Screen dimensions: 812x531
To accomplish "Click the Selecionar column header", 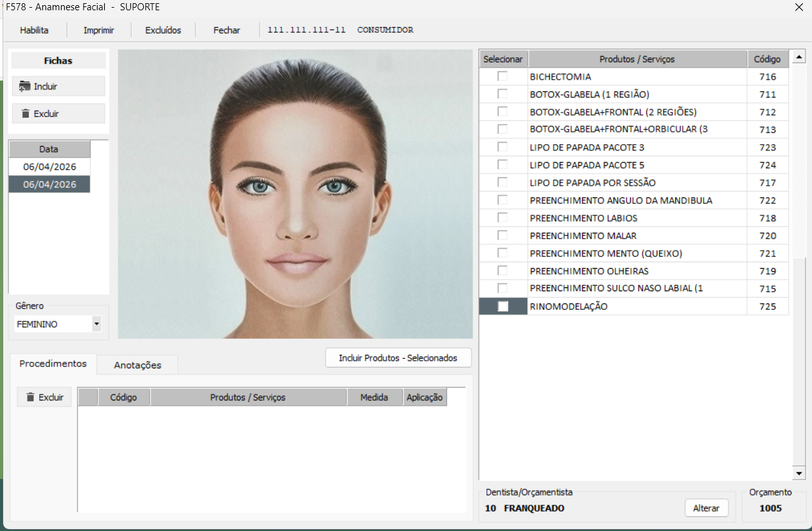I will pos(503,59).
